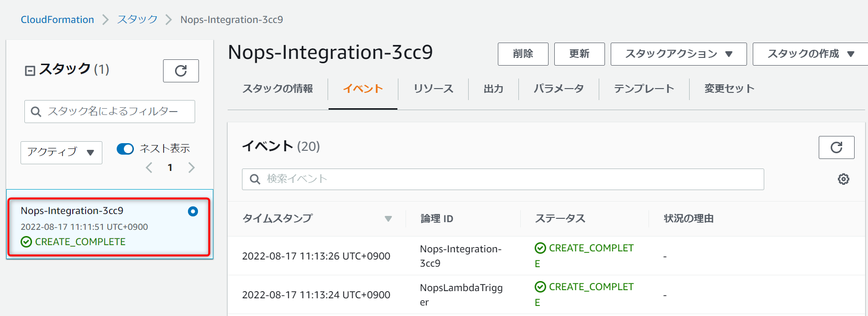The height and width of the screenshot is (316, 868).
Task: Open the スタックアクション dropdown
Action: [x=679, y=54]
